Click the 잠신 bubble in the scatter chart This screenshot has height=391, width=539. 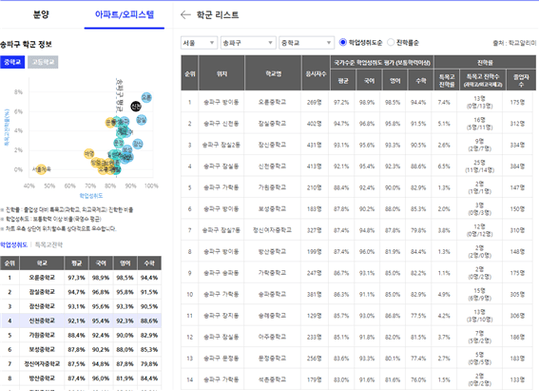pyautogui.click(x=138, y=144)
